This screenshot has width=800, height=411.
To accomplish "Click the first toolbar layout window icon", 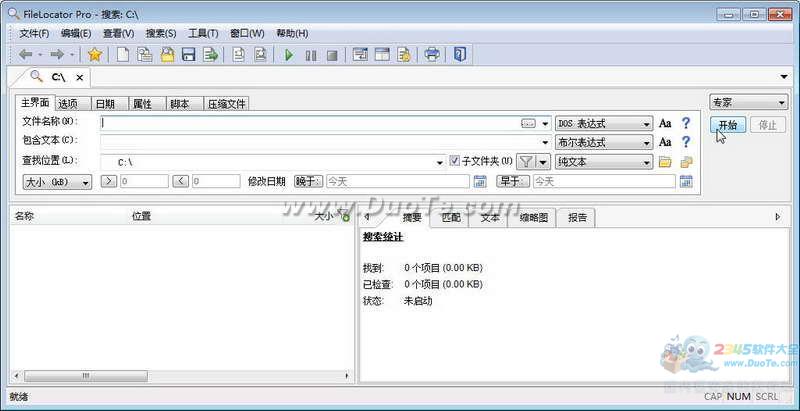I will pyautogui.click(x=361, y=55).
